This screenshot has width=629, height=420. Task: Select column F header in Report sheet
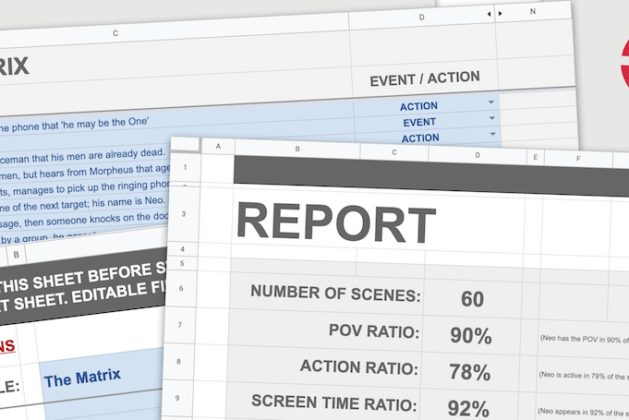[578, 158]
